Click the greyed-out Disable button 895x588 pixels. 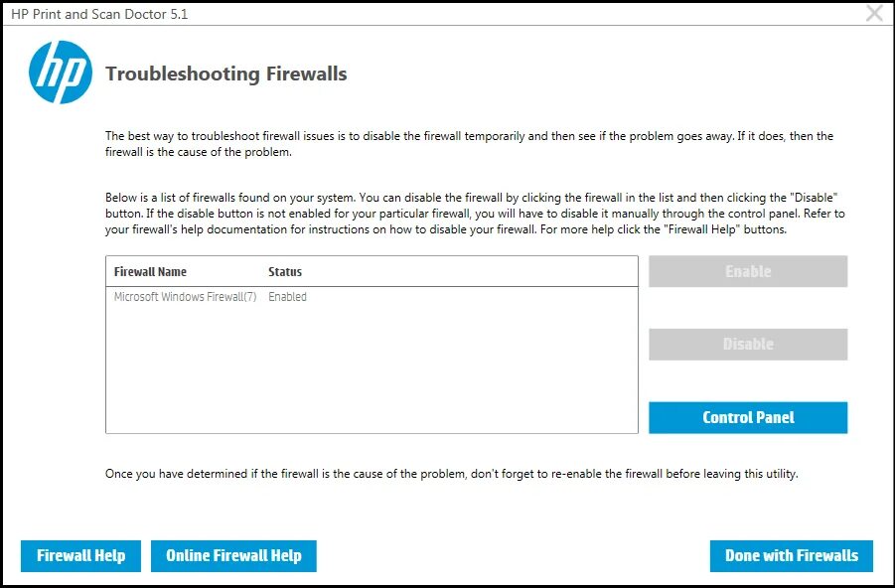[x=748, y=345]
